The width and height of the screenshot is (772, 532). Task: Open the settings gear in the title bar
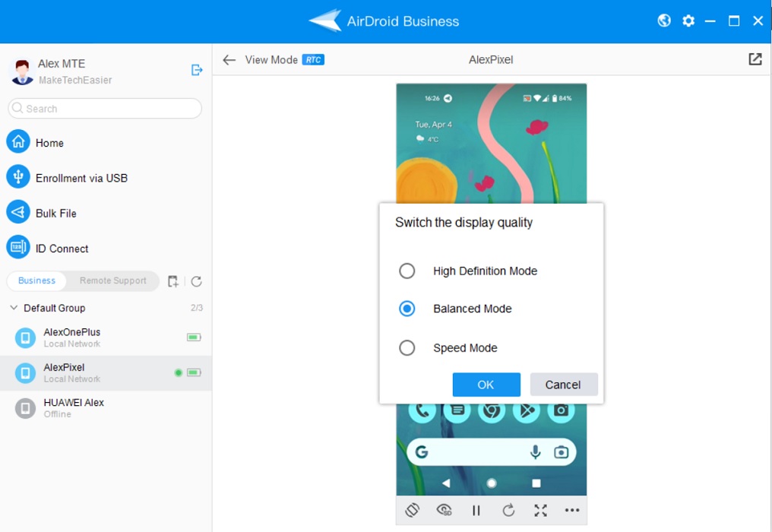688,21
